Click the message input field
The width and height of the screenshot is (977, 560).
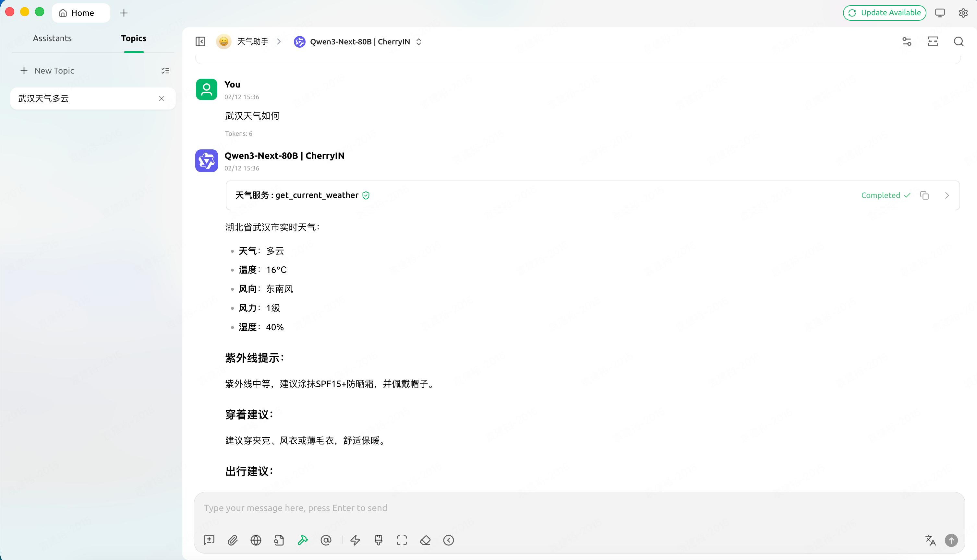point(539,508)
